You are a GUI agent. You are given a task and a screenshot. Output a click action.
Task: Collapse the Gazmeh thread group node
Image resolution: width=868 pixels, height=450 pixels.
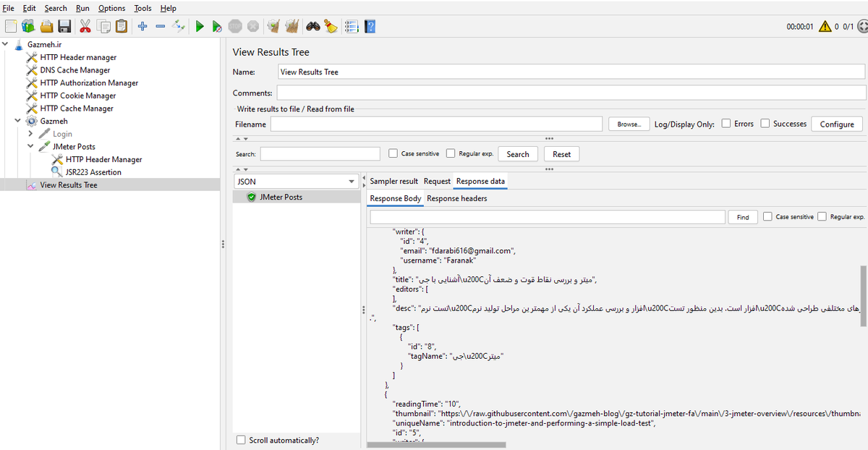[17, 121]
